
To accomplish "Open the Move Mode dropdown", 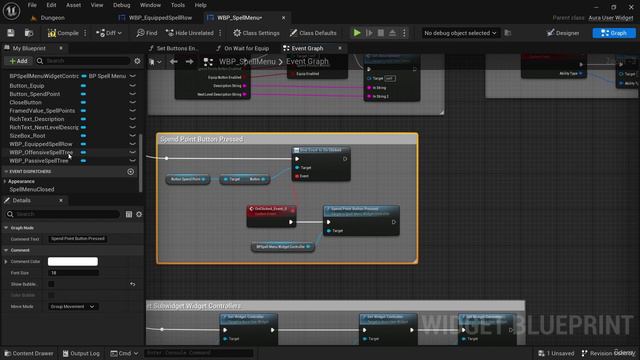I will tap(73, 307).
